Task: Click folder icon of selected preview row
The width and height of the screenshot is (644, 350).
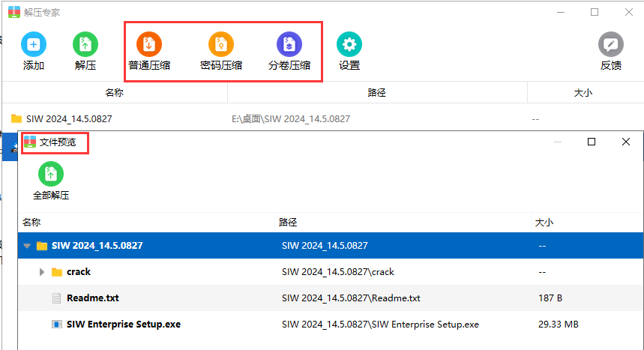Action: click(42, 246)
